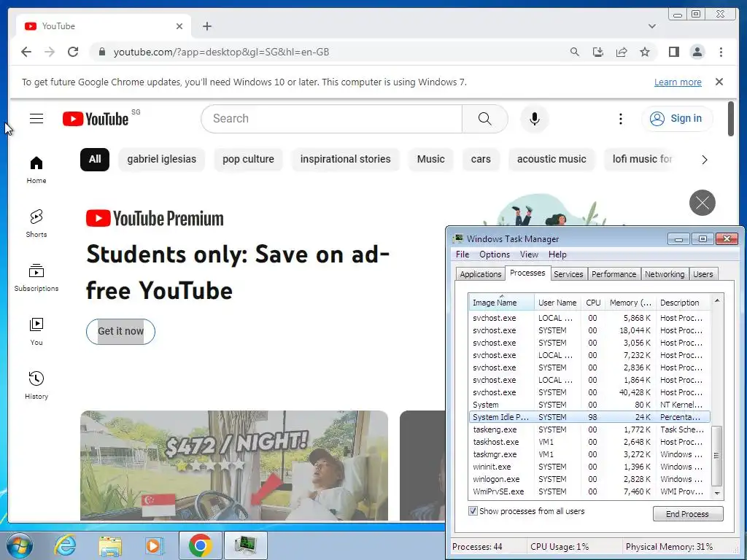Open the Chrome three-dot menu
Image resolution: width=747 pixels, height=560 pixels.
721,52
